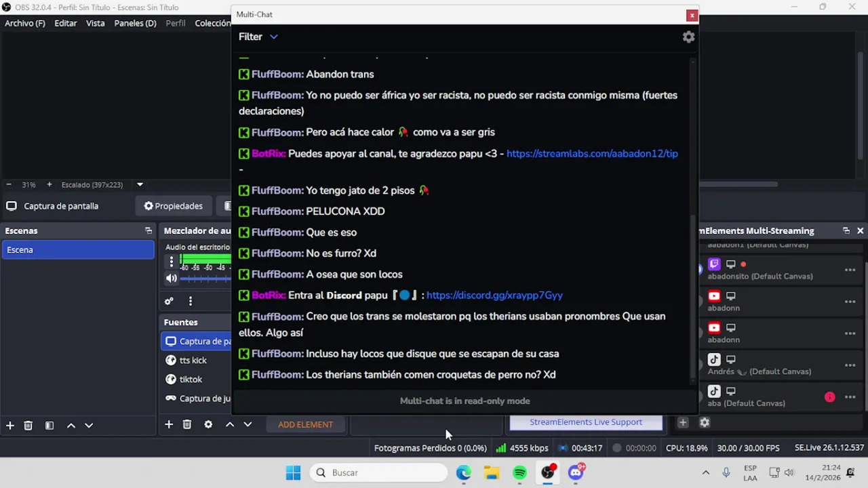The height and width of the screenshot is (488, 868).
Task: Click the red warning icon on aba row
Action: tap(829, 397)
